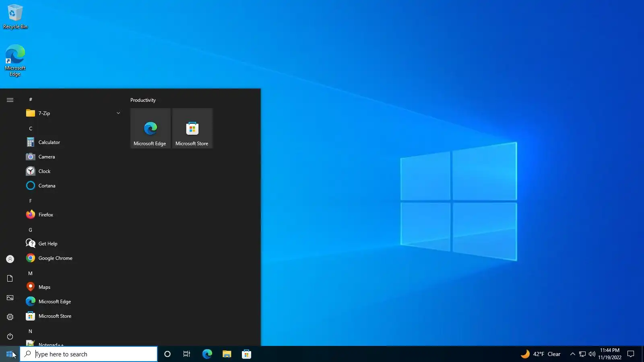Select the Microsoft Edge desktop shortcut

click(15, 61)
